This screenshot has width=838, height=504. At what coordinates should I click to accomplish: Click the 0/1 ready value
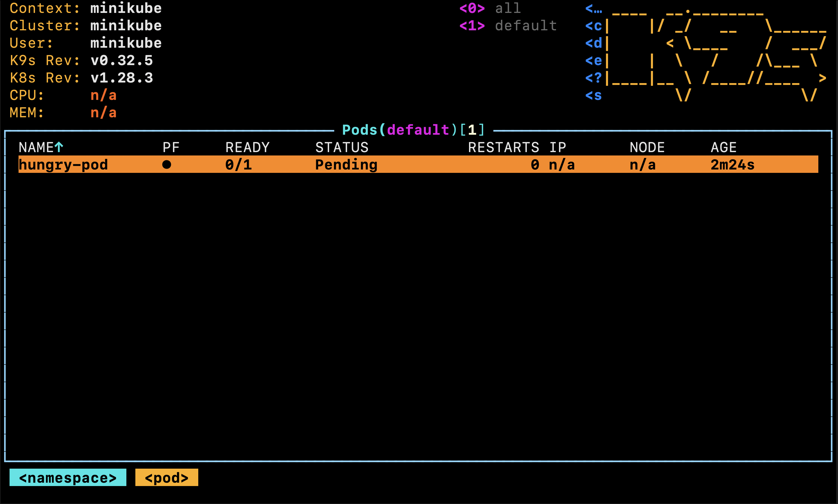pyautogui.click(x=238, y=165)
